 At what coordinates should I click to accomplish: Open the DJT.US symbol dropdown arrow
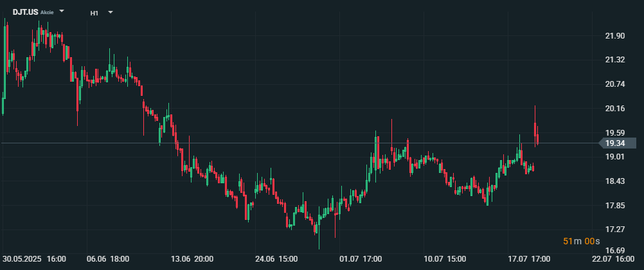[x=62, y=11]
